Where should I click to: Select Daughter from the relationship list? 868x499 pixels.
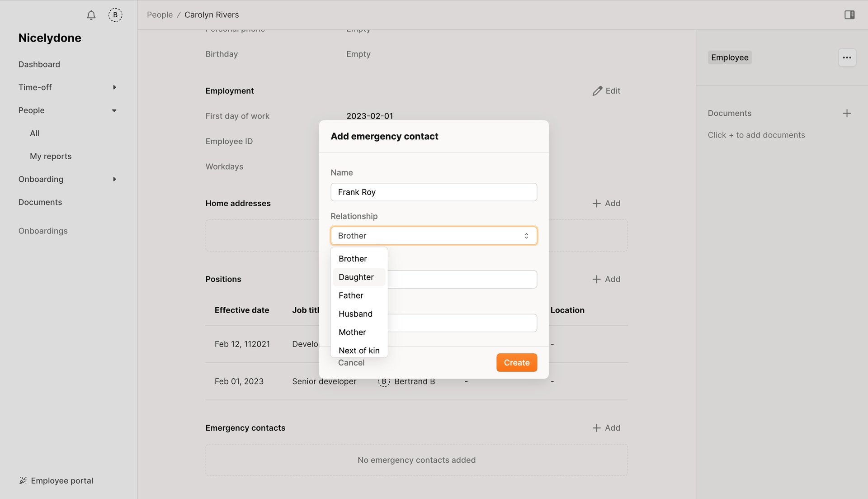pos(356,277)
